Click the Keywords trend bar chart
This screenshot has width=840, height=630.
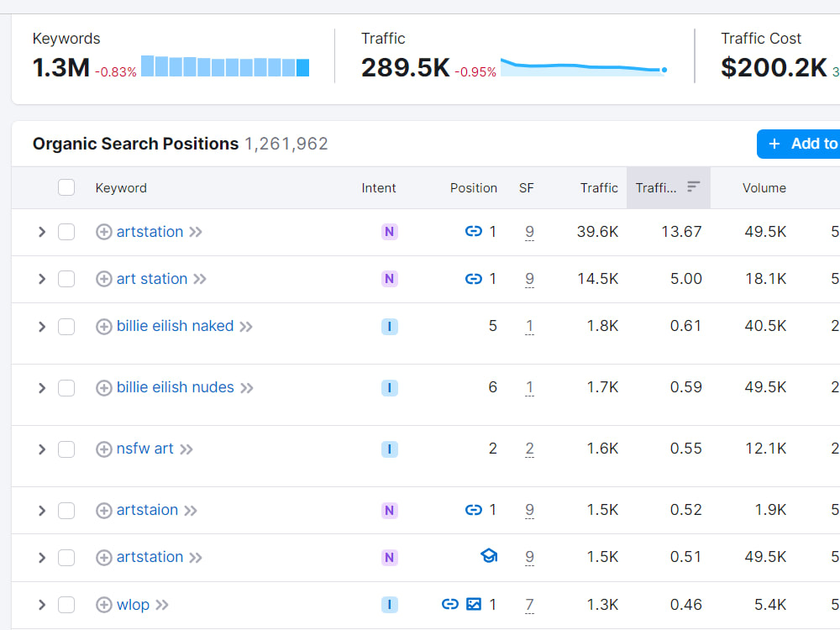(225, 66)
